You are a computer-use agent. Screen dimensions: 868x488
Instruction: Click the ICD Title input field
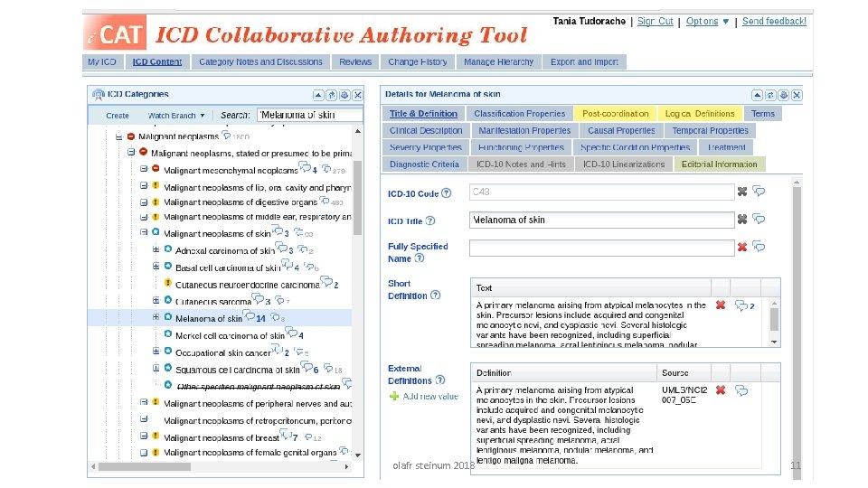[x=602, y=220]
